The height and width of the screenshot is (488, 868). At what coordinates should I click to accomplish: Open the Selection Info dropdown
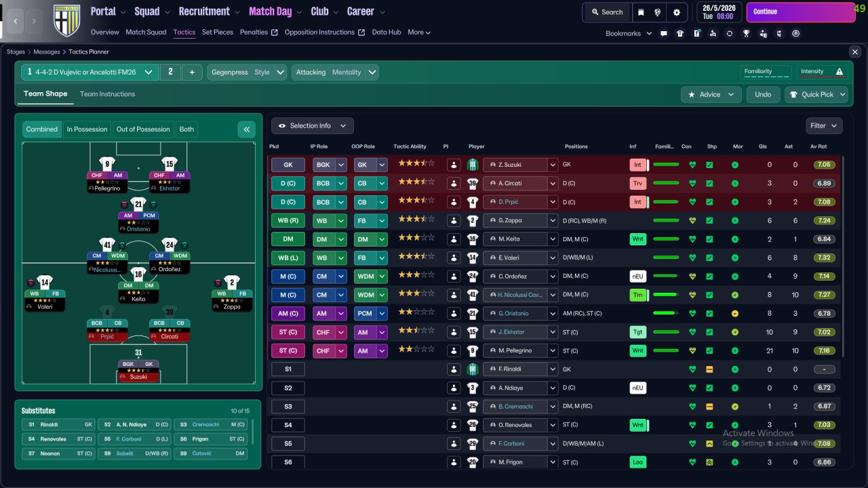click(x=312, y=125)
